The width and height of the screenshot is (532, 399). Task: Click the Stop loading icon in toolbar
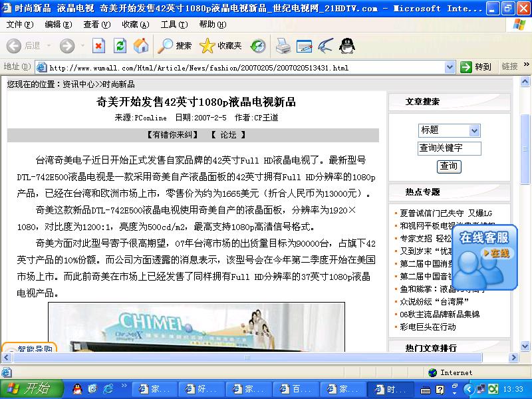(98, 46)
